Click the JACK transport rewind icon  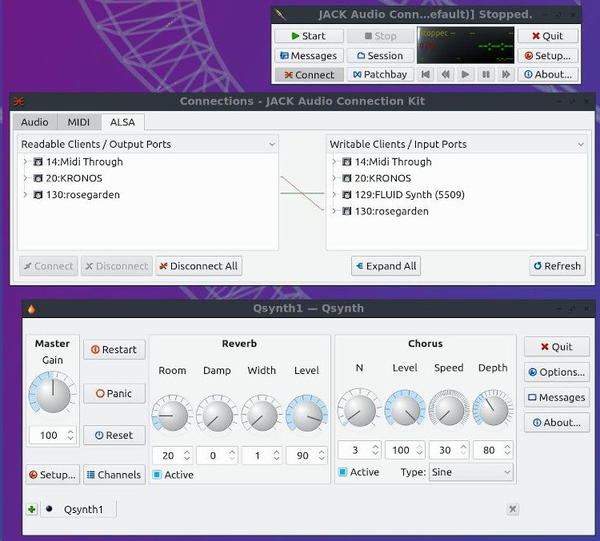(445, 74)
